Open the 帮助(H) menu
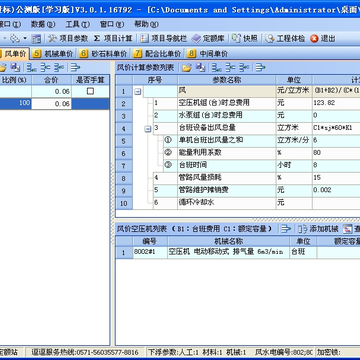 146,24
